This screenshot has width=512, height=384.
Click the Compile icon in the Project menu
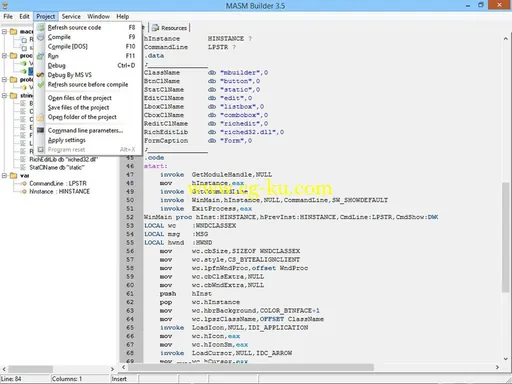[x=40, y=37]
